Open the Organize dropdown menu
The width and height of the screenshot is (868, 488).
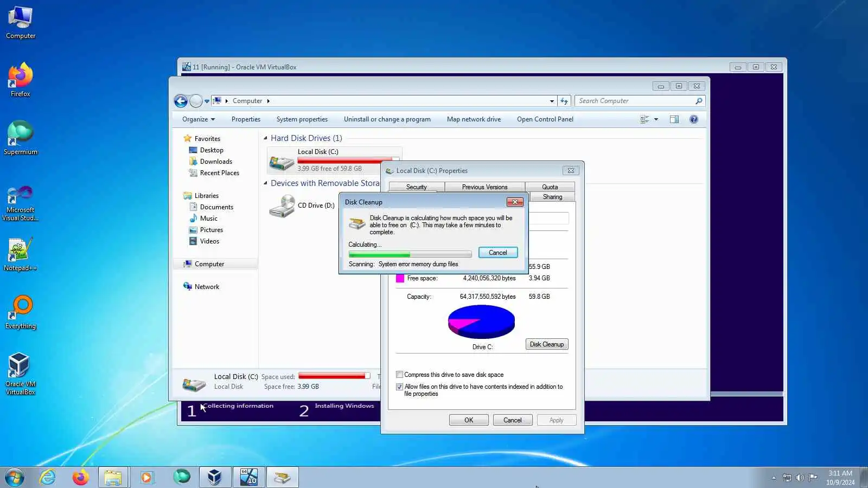tap(199, 119)
